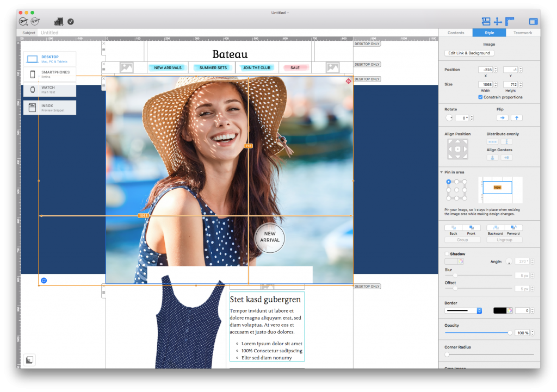557x392 pixels.
Task: Select the INBOX Preview Snippet view
Action: 49,108
